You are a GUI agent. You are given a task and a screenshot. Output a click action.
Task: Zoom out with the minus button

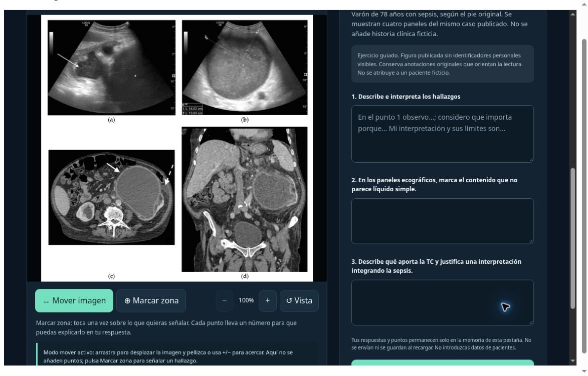pos(224,301)
